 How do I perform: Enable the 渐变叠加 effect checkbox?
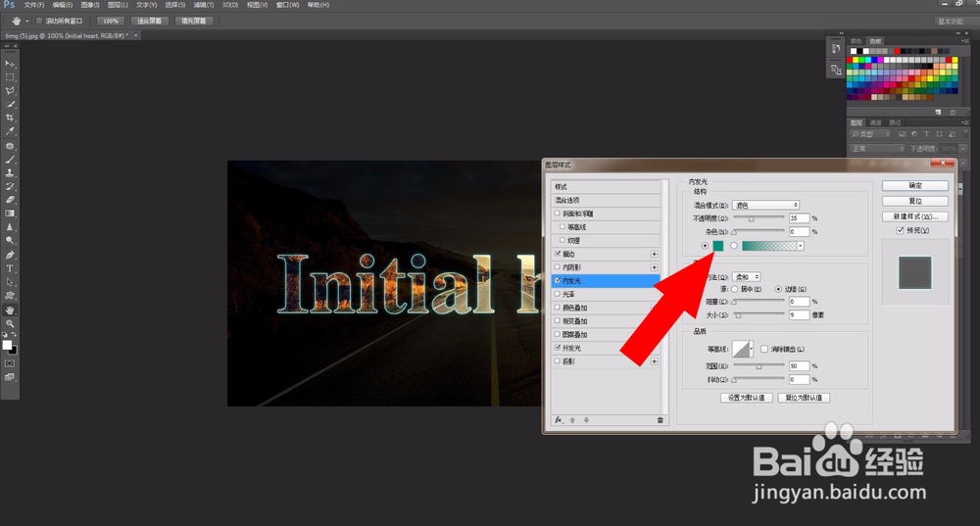[x=558, y=321]
